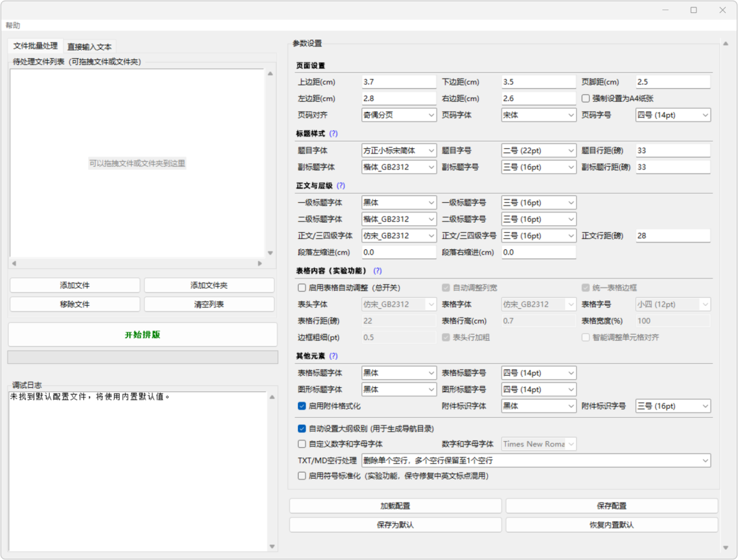Click 加载配置 button

point(396,506)
